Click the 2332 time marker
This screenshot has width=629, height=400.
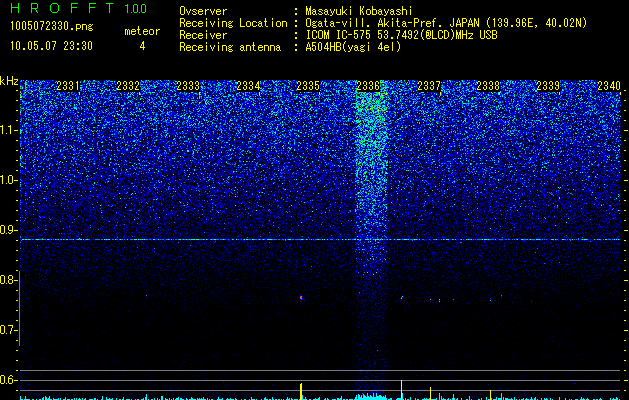pos(128,86)
